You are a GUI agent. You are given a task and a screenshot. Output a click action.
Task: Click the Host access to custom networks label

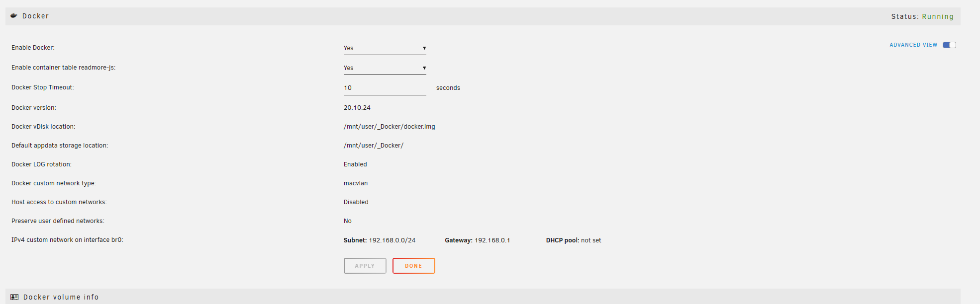[x=59, y=202]
